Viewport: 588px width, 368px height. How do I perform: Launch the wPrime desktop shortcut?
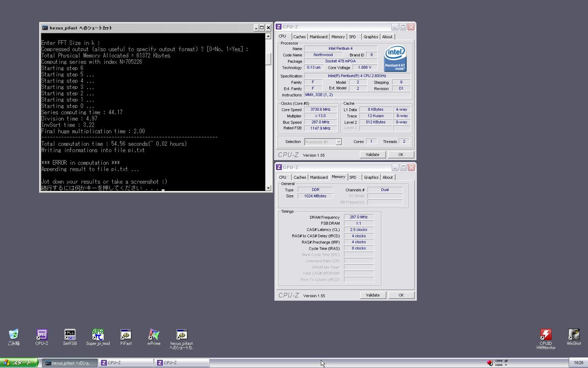tap(154, 337)
